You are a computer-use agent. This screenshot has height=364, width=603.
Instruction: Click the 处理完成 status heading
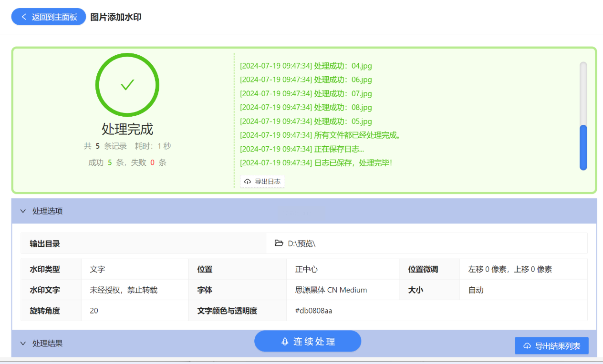(x=127, y=129)
